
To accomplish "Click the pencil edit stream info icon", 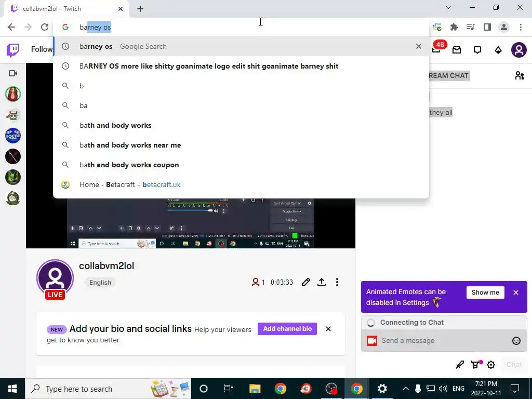I will 305,282.
